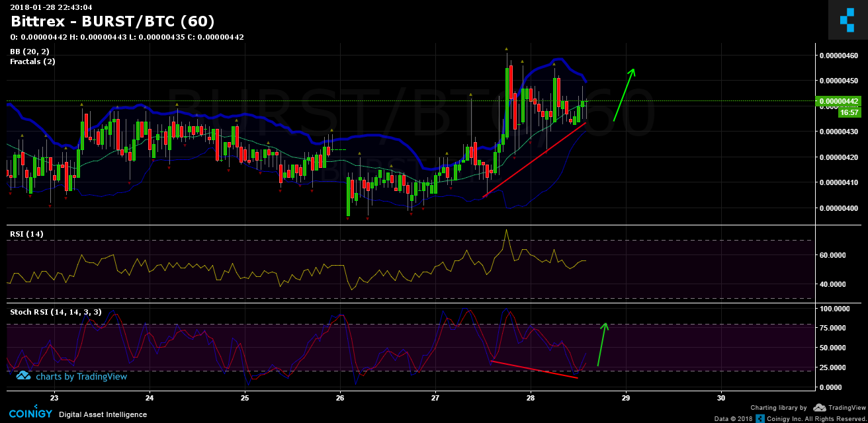
Task: Click the date label 30 on the time axis
Action: [x=721, y=398]
